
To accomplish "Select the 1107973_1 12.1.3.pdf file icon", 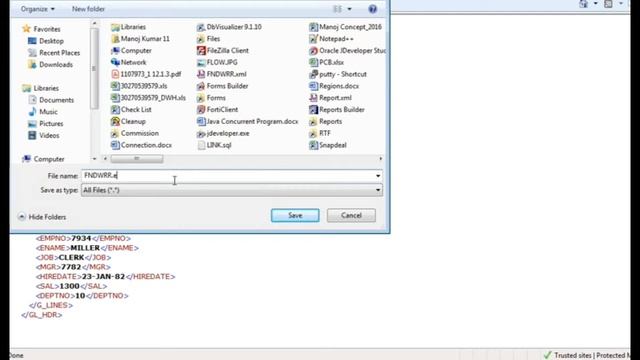I will pos(115,74).
